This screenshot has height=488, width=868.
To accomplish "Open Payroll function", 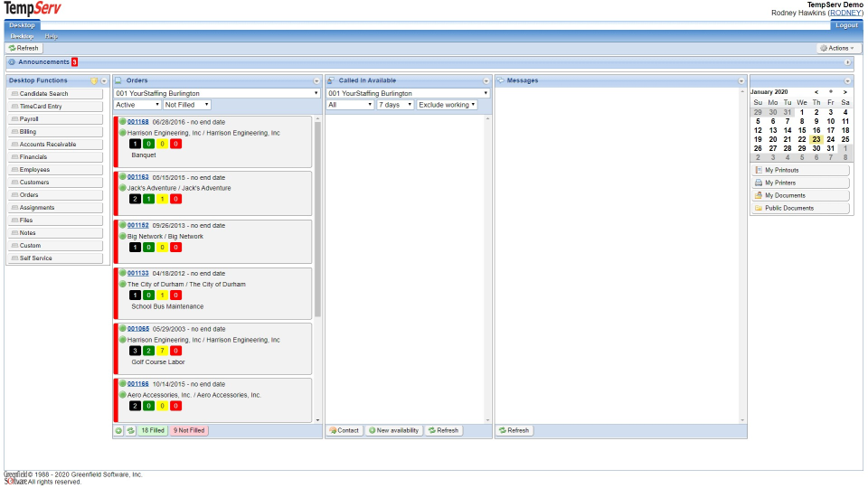I will point(55,119).
